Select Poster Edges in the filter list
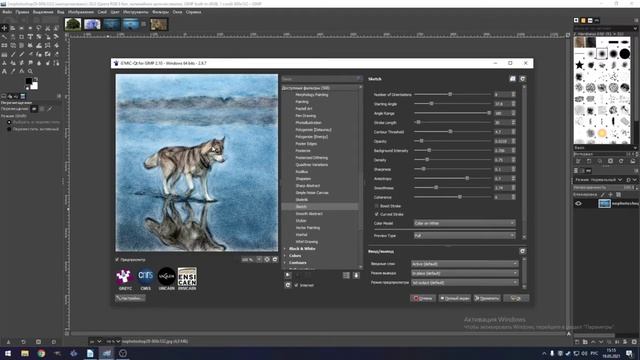The width and height of the screenshot is (640, 360). 306,144
